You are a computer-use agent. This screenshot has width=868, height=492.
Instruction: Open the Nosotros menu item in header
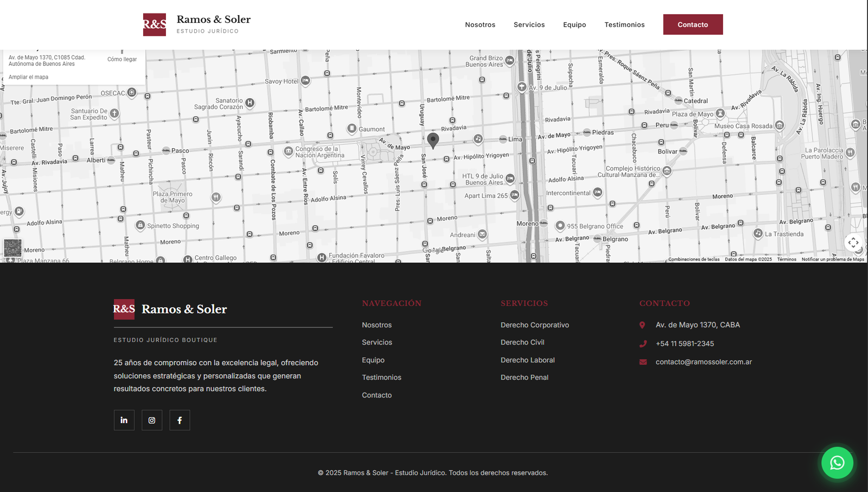(x=480, y=25)
